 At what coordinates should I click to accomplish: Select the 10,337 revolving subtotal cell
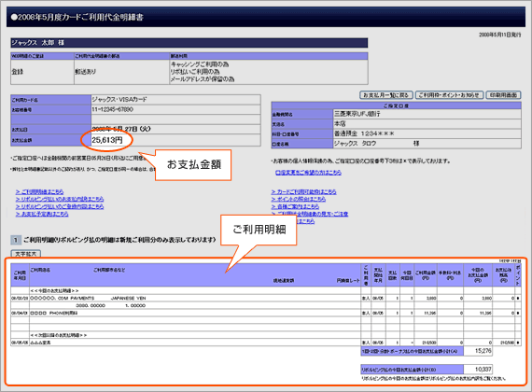[478, 370]
